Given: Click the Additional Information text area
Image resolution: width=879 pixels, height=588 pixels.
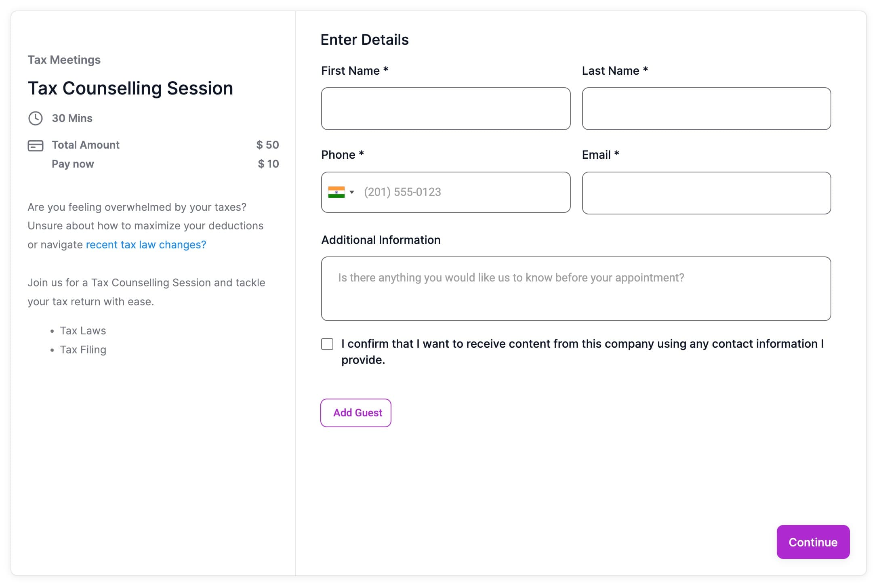Looking at the screenshot, I should coord(576,289).
